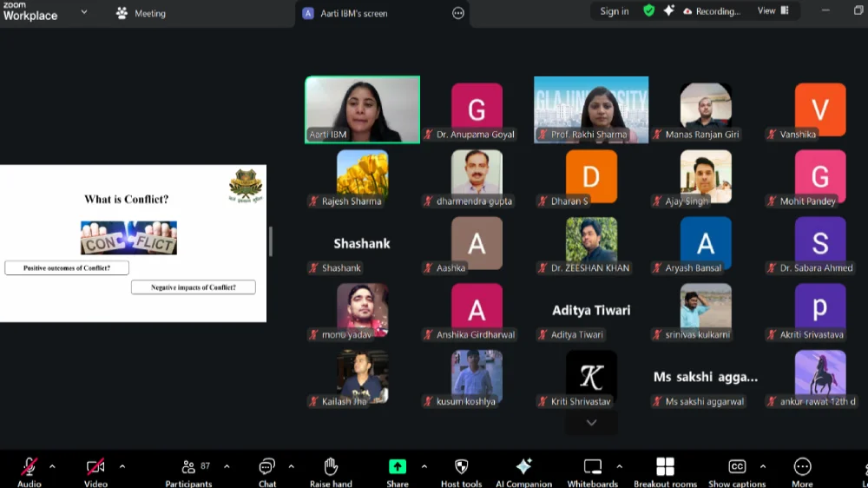The height and width of the screenshot is (488, 868).
Task: Open Host tools shield icon
Action: pyautogui.click(x=461, y=467)
